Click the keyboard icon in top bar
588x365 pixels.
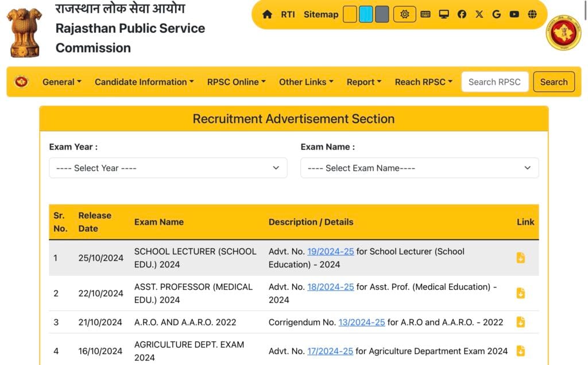tap(425, 14)
